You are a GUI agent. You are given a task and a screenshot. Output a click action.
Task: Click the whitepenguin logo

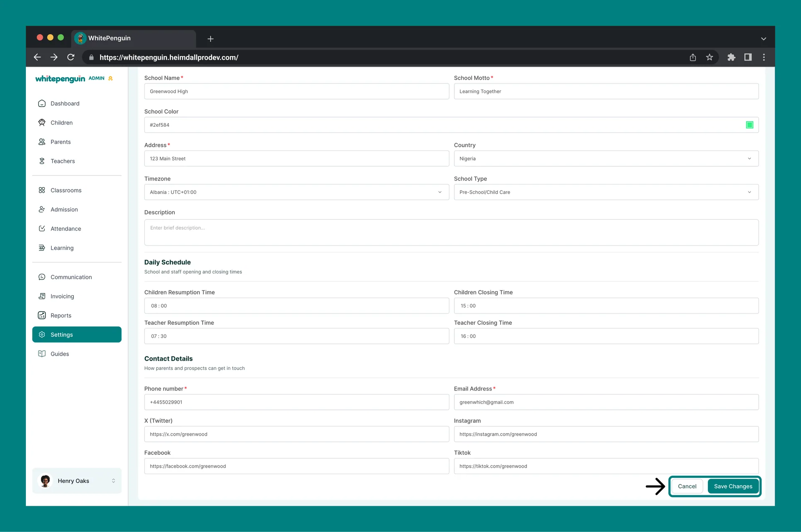(x=60, y=79)
